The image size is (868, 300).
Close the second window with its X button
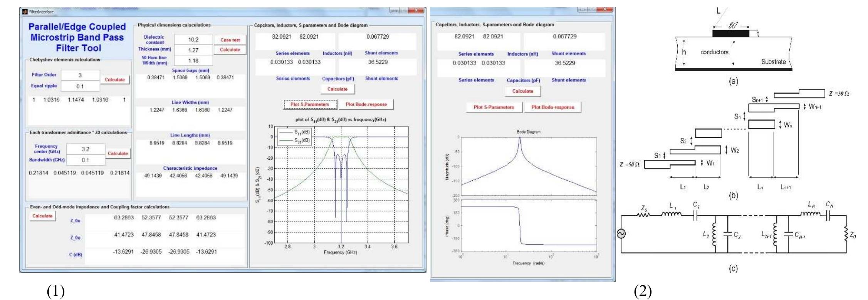tap(605, 9)
